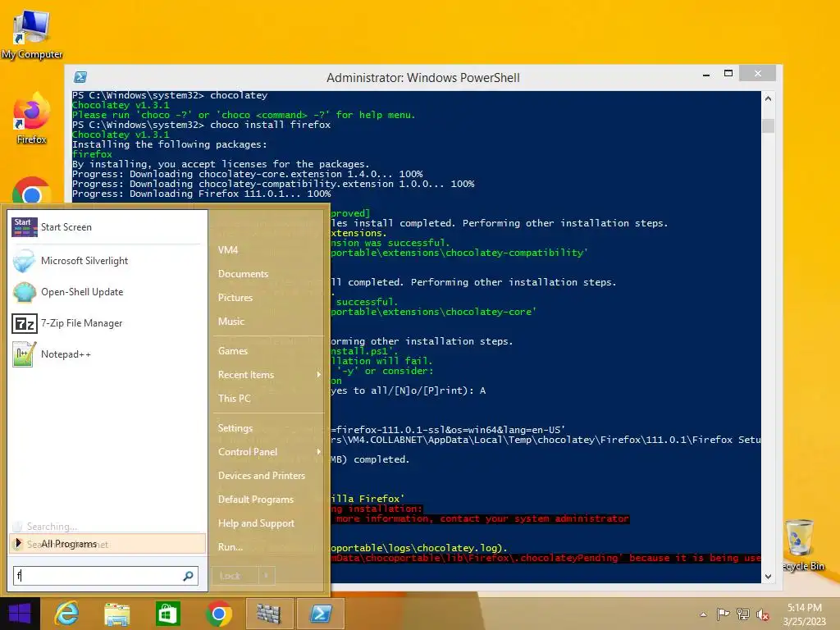Open My Computer desktop shortcut
This screenshot has width=840, height=630.
(x=32, y=34)
